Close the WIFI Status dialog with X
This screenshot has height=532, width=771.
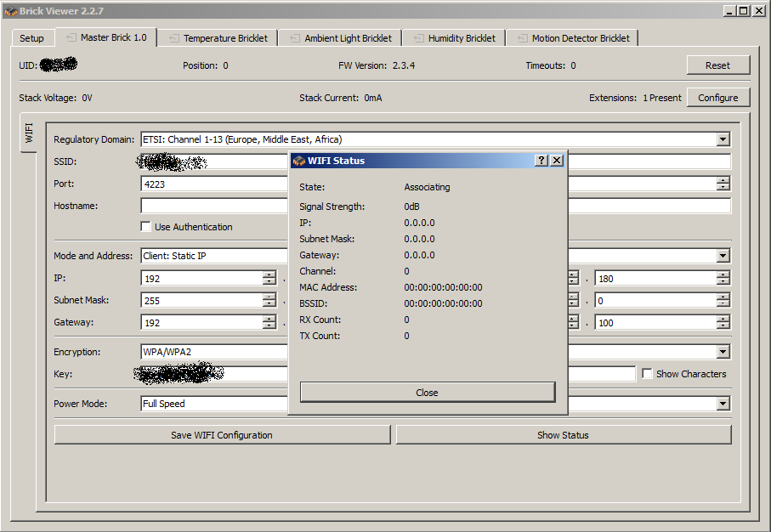click(x=557, y=161)
